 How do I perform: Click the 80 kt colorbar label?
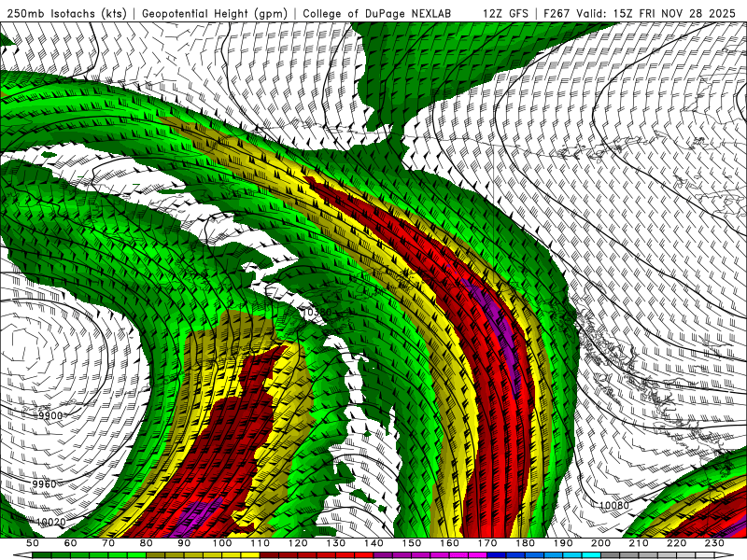(x=146, y=543)
